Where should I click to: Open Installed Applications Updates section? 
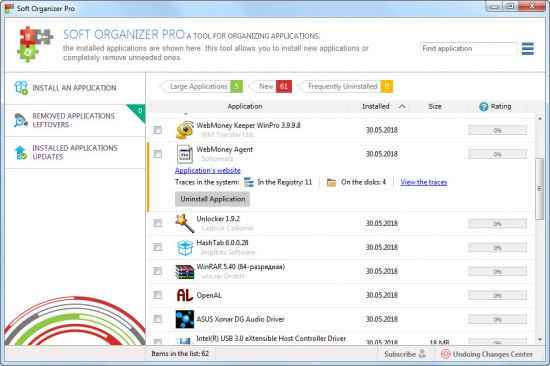[x=75, y=152]
